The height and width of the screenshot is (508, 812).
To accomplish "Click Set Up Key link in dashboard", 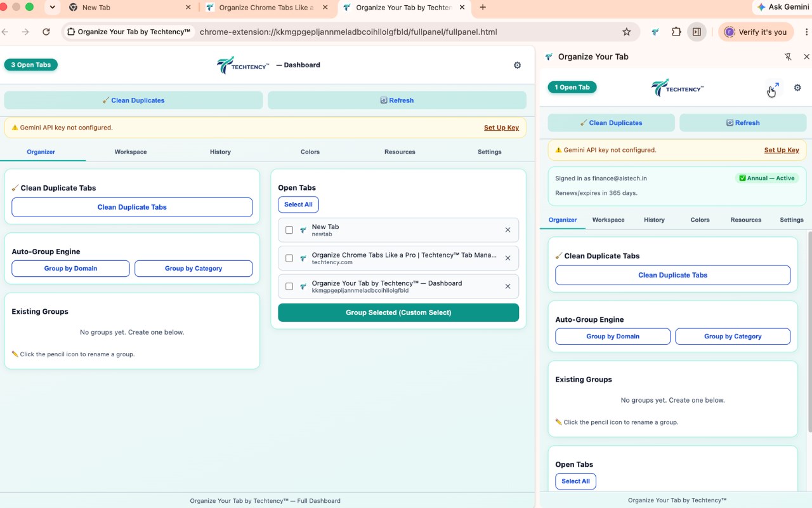I will tap(501, 128).
